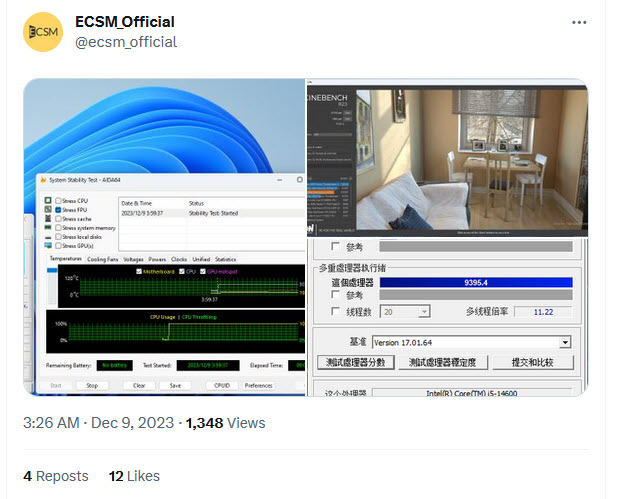Viewport: 618px width, 499px height.
Task: Select the Unified tab
Action: click(x=201, y=259)
